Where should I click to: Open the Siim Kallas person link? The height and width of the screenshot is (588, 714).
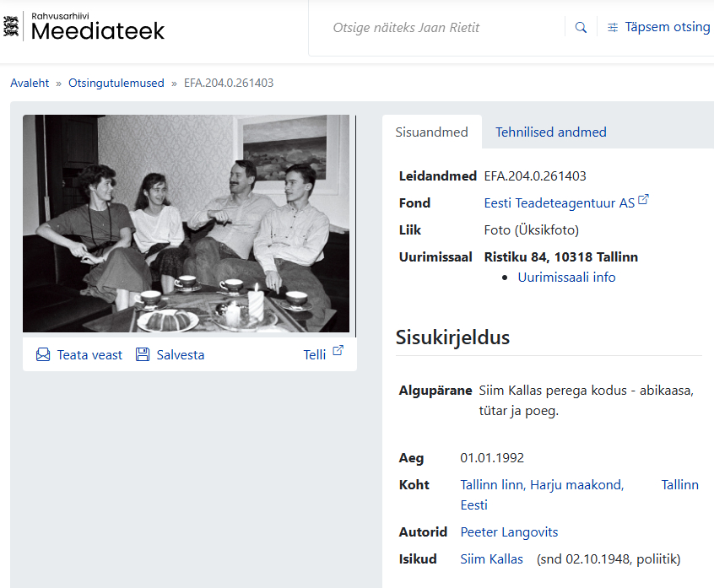pos(491,559)
